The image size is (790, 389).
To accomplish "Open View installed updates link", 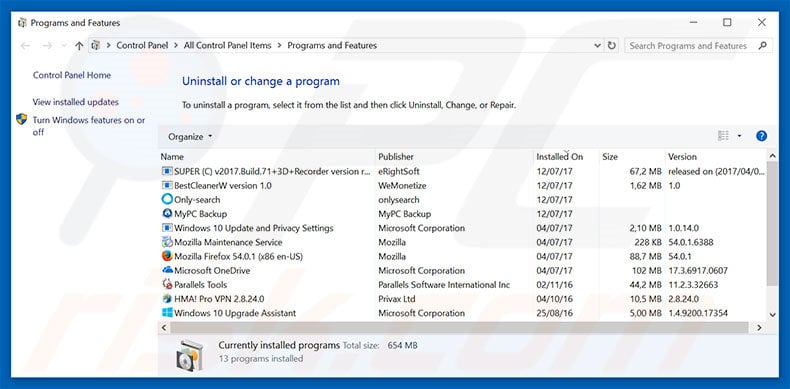I will tap(76, 102).
